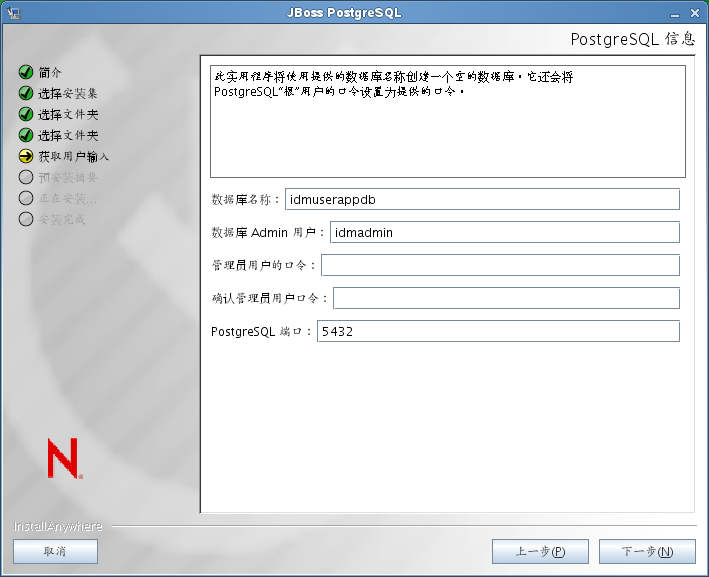Click the 取消 cancel button
This screenshot has width=709, height=577.
point(55,551)
